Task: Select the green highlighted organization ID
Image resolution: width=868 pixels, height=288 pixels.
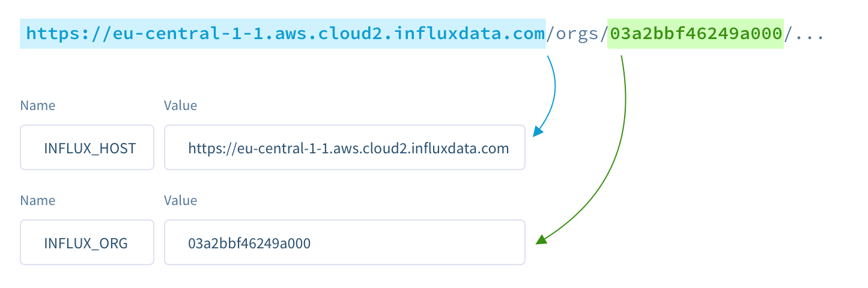Action: (x=696, y=34)
